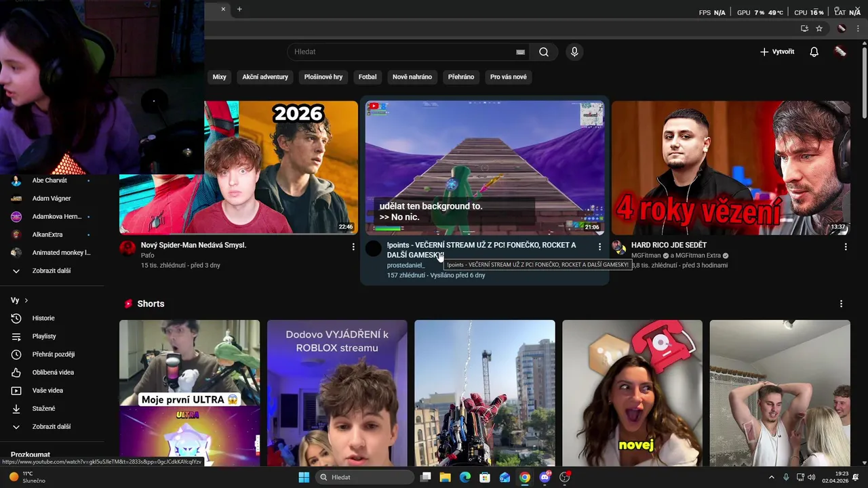The width and height of the screenshot is (868, 488).
Task: Open the 4 roky vězení video thumbnail
Action: tap(730, 167)
